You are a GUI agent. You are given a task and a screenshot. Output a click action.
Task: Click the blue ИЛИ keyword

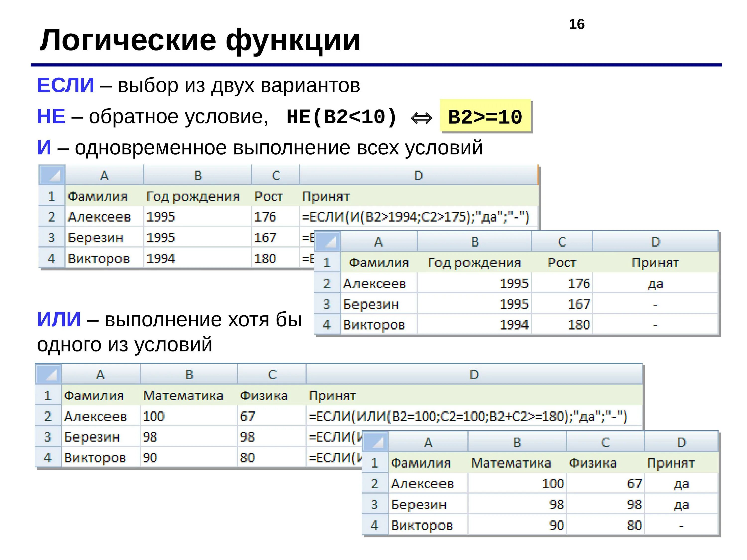click(x=59, y=319)
